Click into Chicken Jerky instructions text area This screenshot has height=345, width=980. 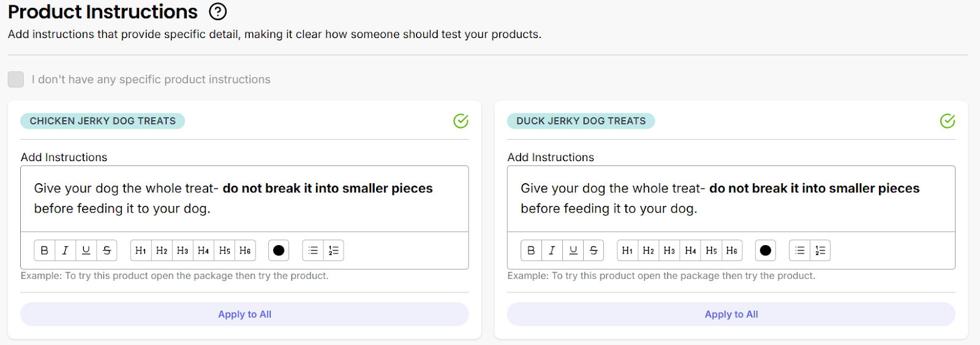click(x=244, y=199)
